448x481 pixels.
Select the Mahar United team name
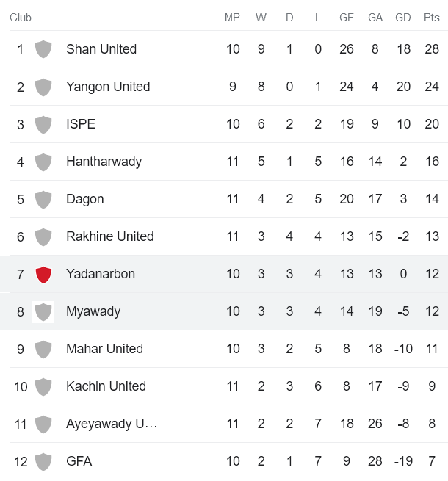click(x=104, y=349)
